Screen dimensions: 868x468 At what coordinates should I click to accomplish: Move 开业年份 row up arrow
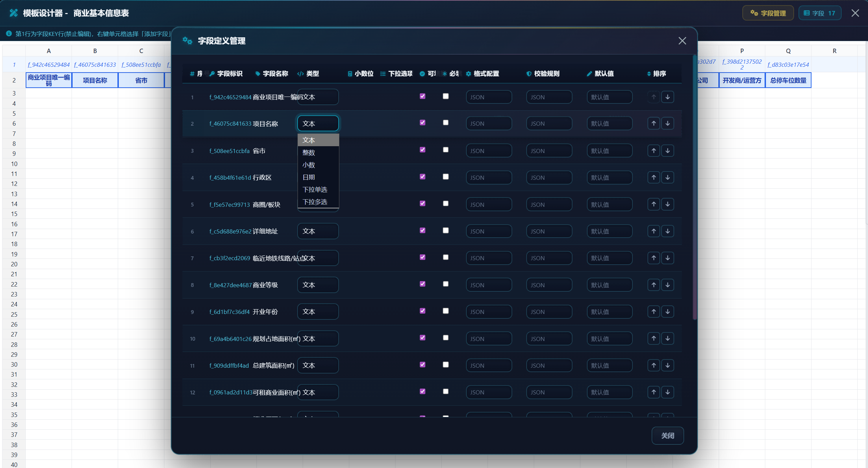tap(654, 312)
